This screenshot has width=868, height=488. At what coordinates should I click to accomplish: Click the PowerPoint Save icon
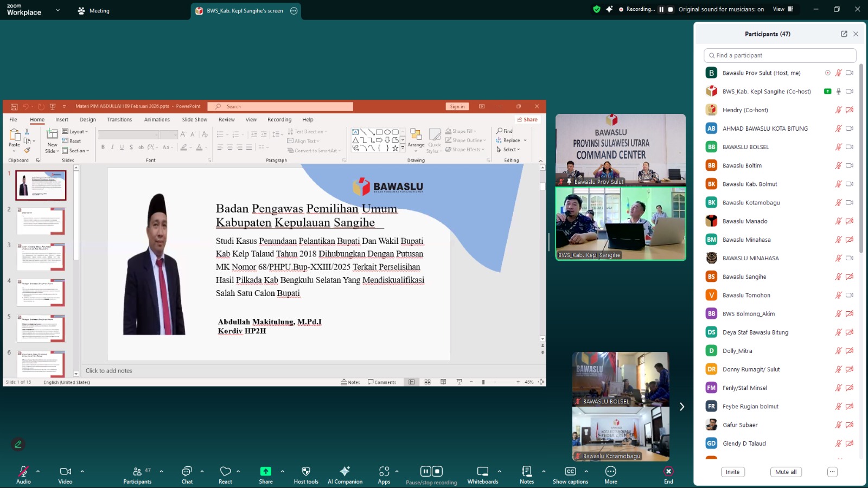[14, 106]
